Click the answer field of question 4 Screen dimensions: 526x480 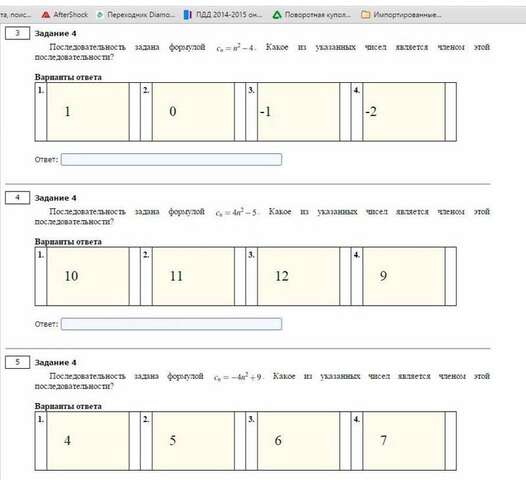[x=171, y=324]
